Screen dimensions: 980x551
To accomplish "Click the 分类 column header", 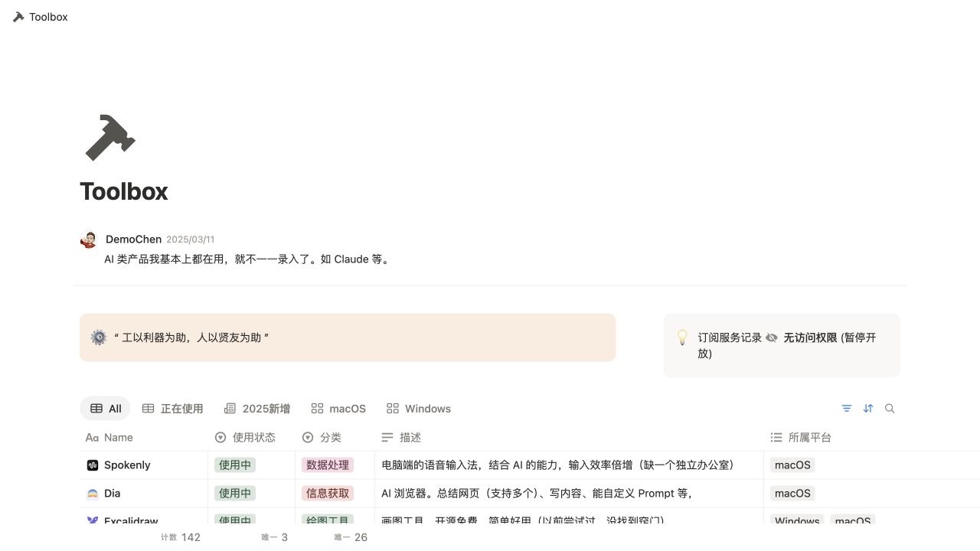I will pyautogui.click(x=335, y=438).
